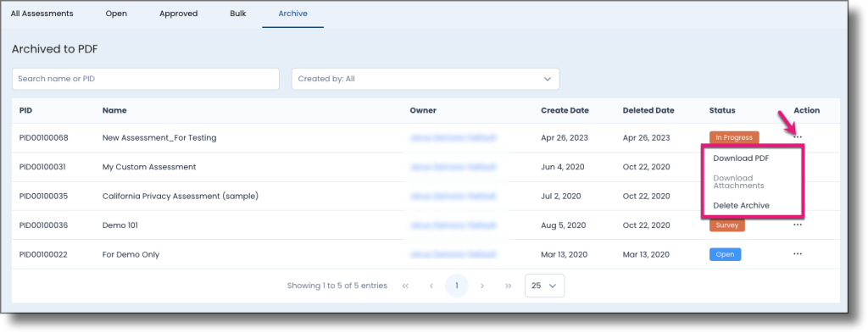Screen dimensions: 868x333
Task: Click Showing 1 to 5 entries text
Action: pos(337,286)
